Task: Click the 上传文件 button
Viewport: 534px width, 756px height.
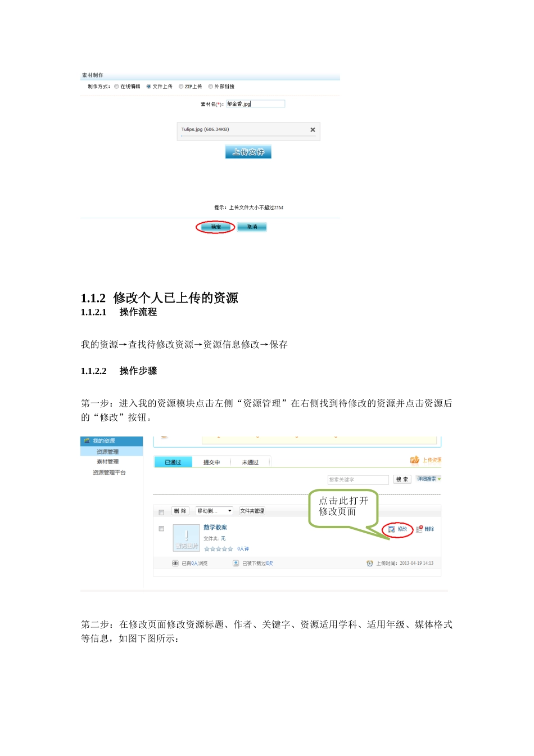Action: click(248, 152)
